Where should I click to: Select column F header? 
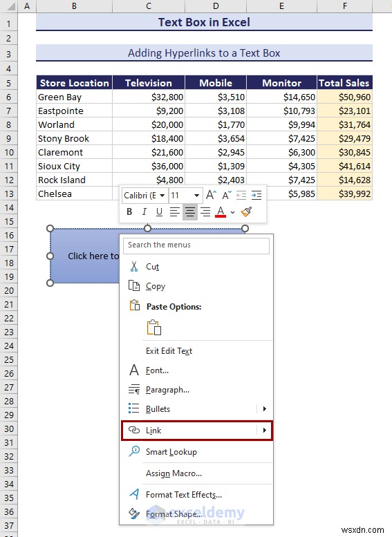345,6
